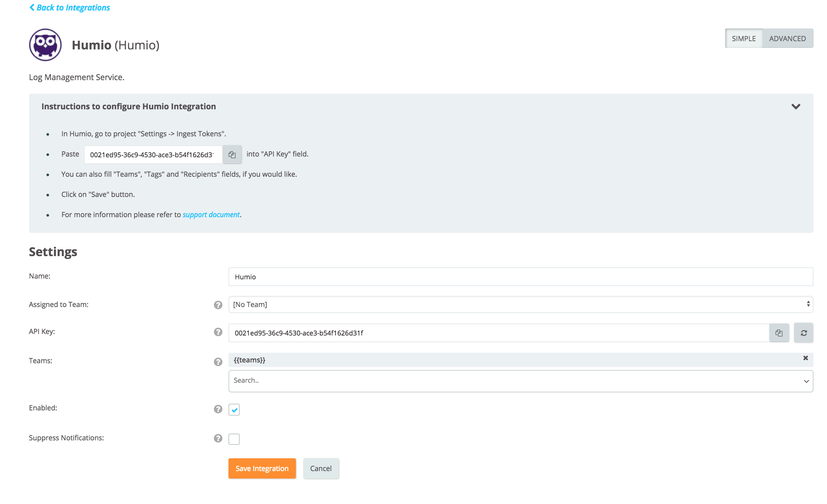Screen dimensions: 827x504
Task: Collapse the configuration instructions panel
Action: point(796,107)
